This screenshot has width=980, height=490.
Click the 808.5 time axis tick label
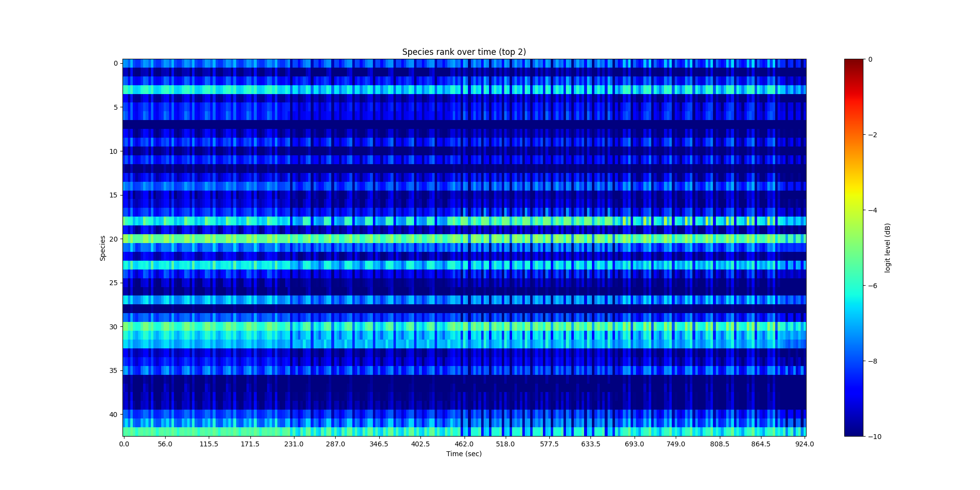(x=719, y=444)
